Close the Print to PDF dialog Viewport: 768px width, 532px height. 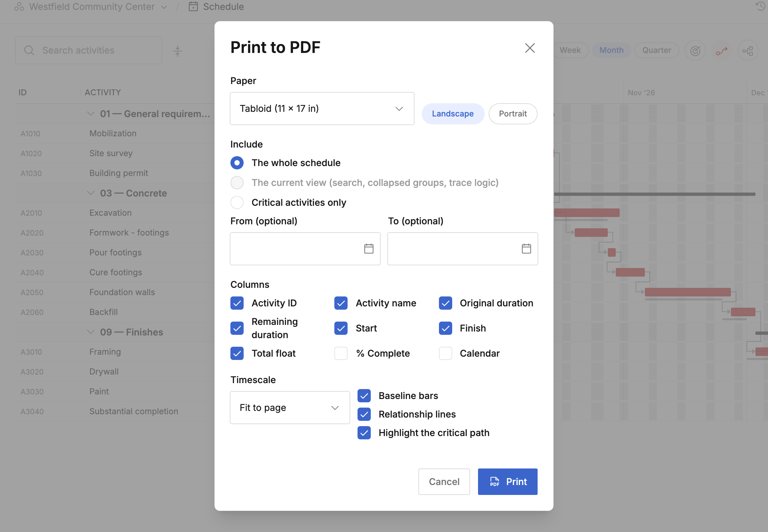[x=530, y=48]
